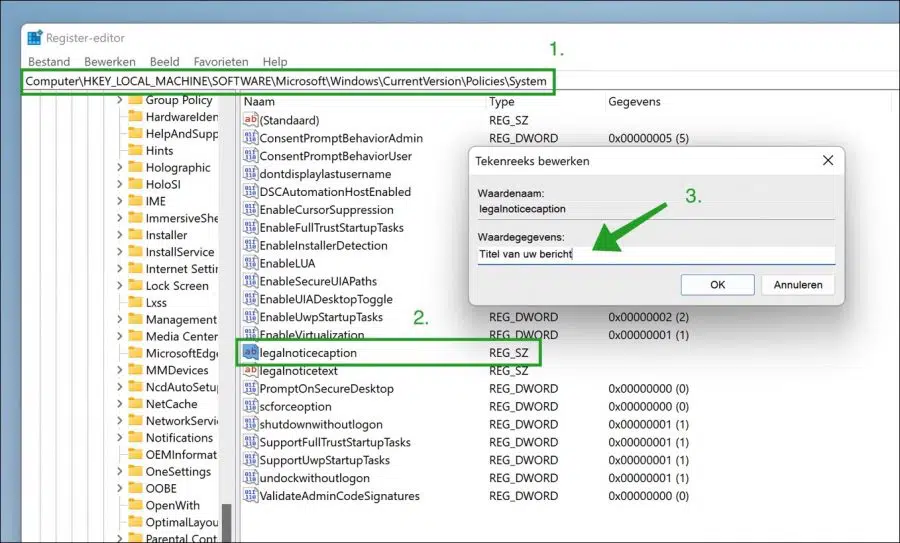
Task: Expand the Media Center tree node
Action: (119, 336)
